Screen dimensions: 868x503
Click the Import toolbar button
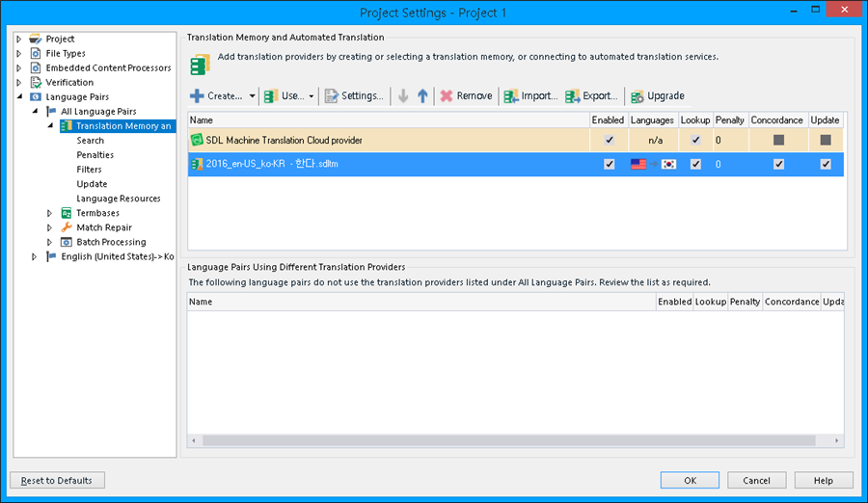click(530, 95)
